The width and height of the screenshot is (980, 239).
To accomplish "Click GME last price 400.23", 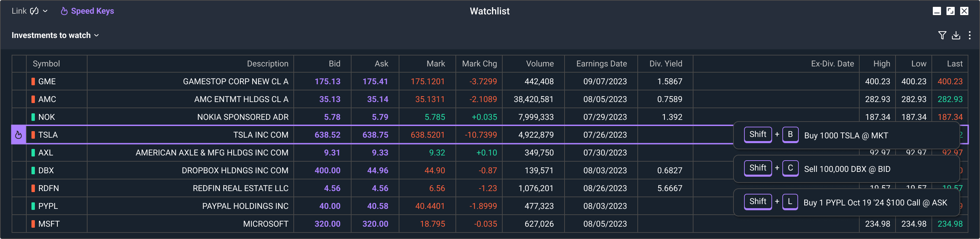I will click(x=950, y=81).
